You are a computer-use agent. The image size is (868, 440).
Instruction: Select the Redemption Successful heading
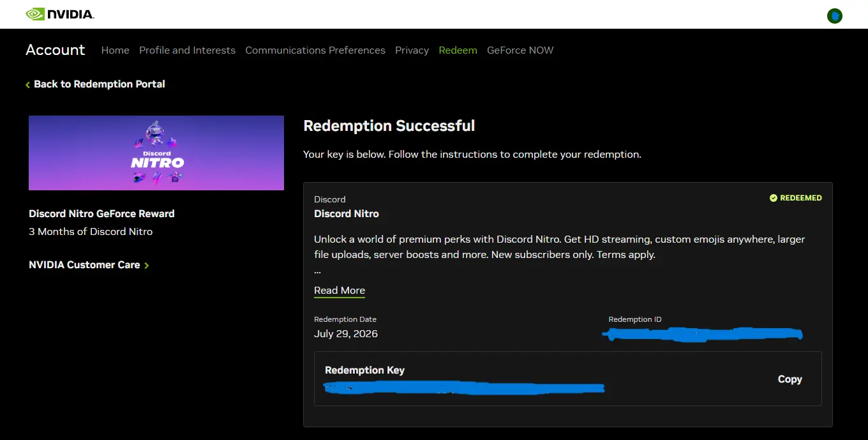click(389, 126)
